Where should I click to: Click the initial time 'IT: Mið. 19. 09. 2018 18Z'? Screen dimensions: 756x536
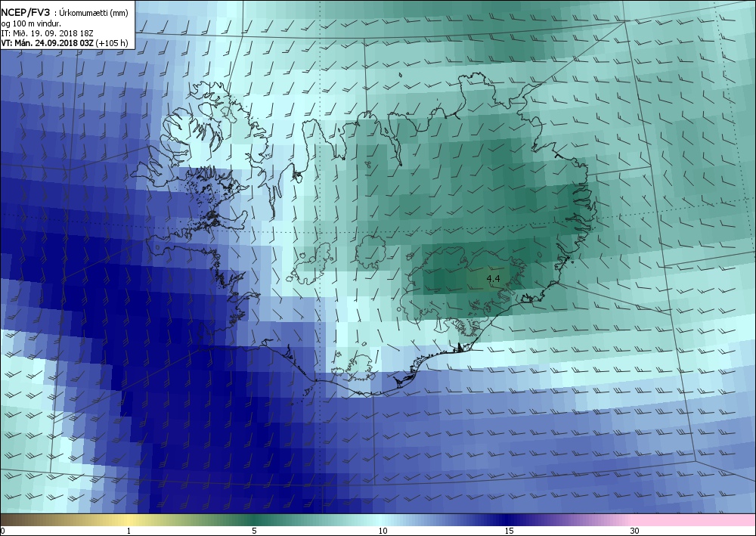47,33
